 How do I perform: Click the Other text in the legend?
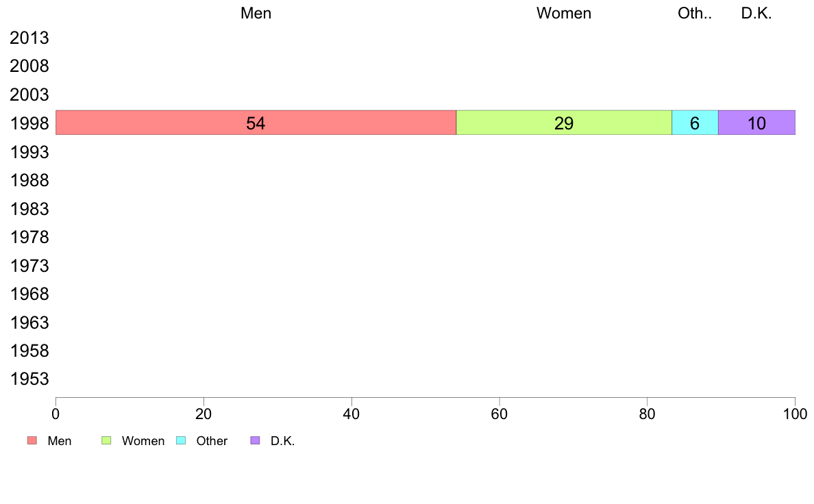pos(212,441)
